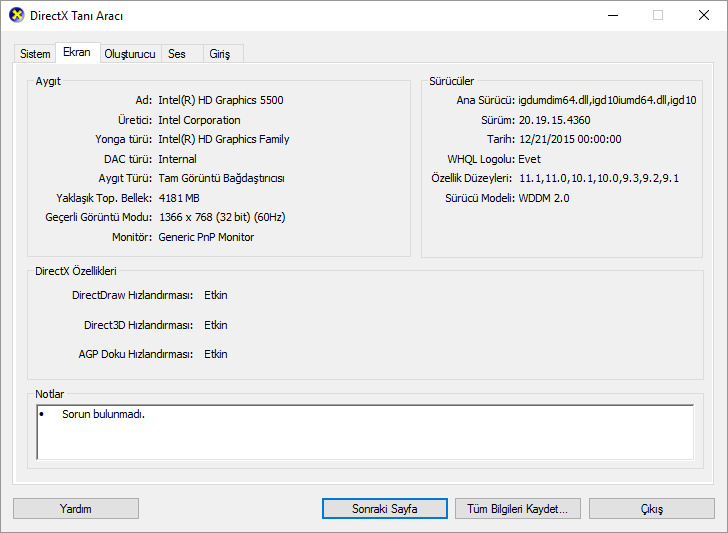Screen dimensions: 728x533
Task: Click the Intel Corporation manufacturer value
Action: 200,120
